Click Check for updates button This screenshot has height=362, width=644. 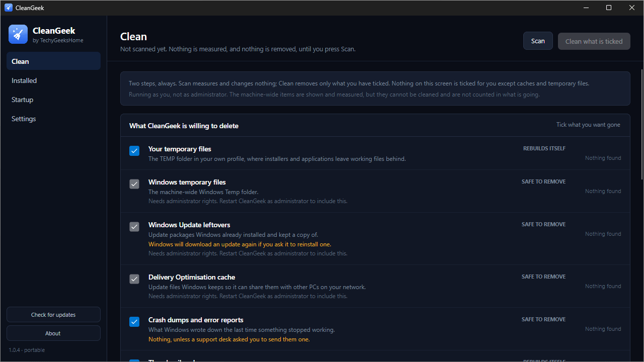click(x=53, y=315)
